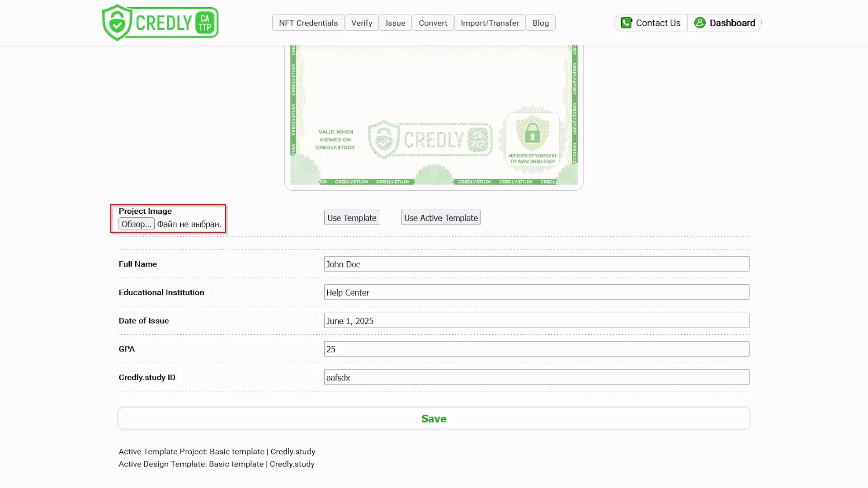Click the 'Date of Issue' label
Viewport: 868px width, 488px height.
144,321
